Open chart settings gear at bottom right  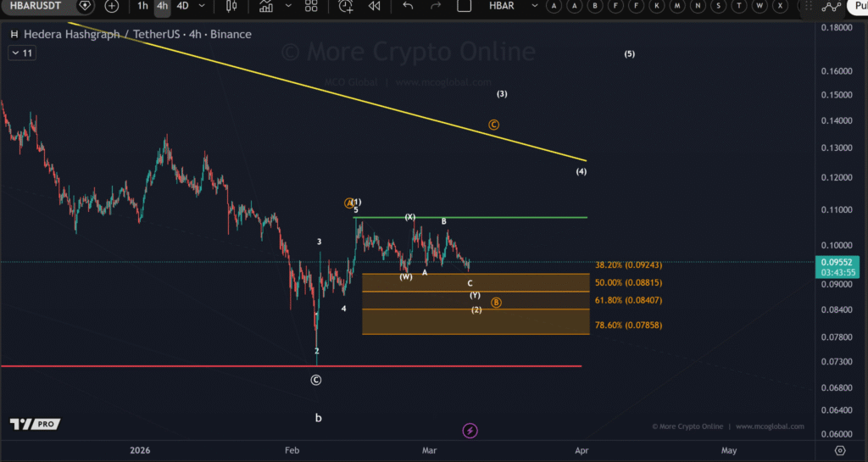[840, 450]
